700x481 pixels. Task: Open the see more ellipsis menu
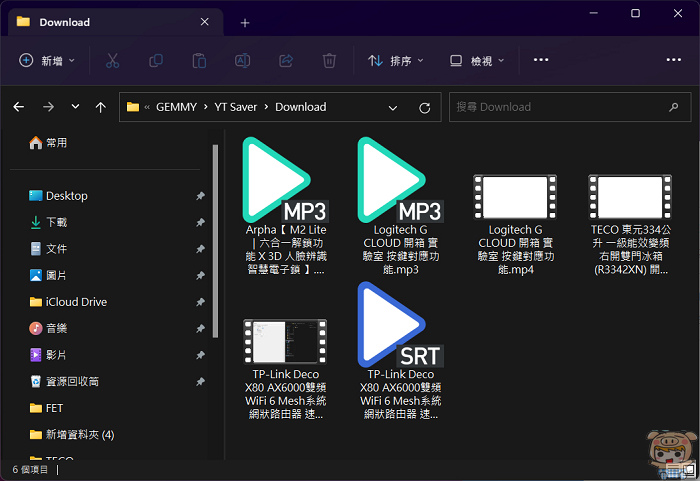541,61
